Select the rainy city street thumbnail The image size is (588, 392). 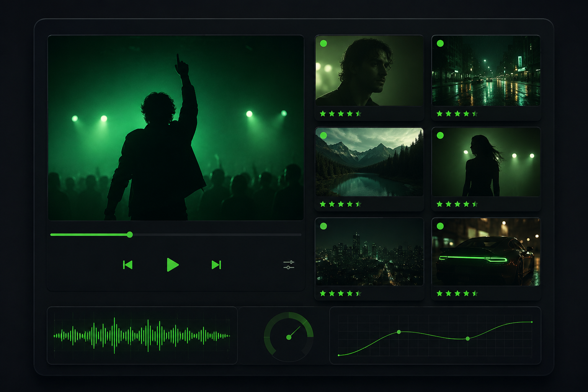[x=486, y=71]
